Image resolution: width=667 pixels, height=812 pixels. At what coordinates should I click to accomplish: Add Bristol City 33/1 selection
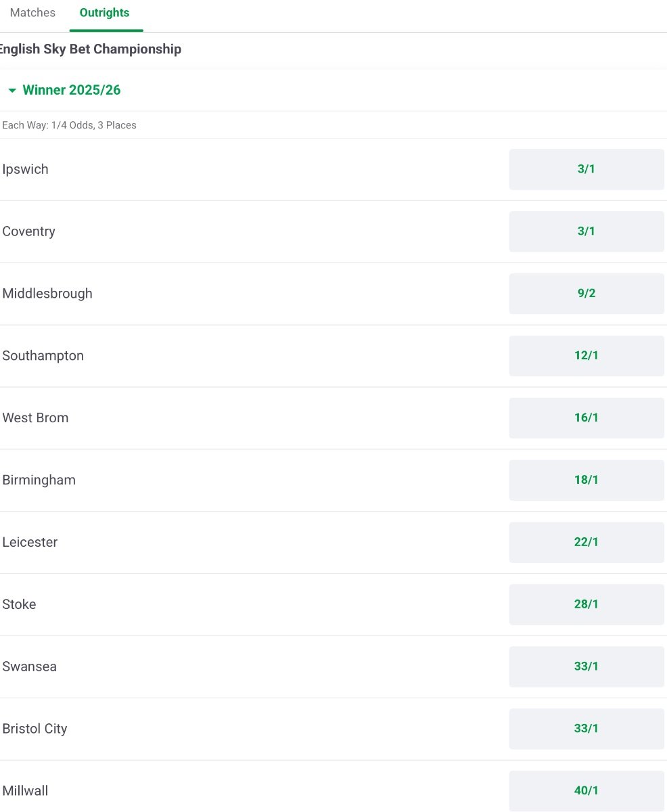click(586, 729)
